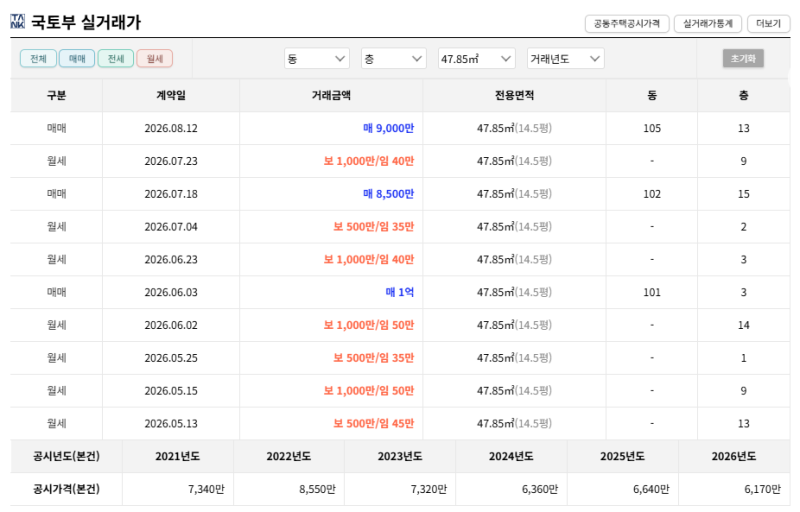Click the date 2026.06.23
800x512 pixels.
[171, 260]
